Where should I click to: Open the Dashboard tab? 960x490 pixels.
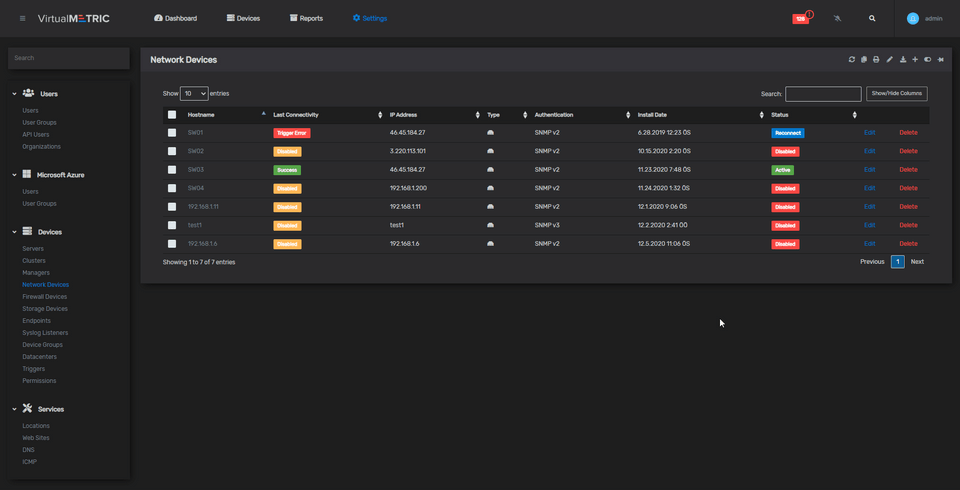[176, 18]
